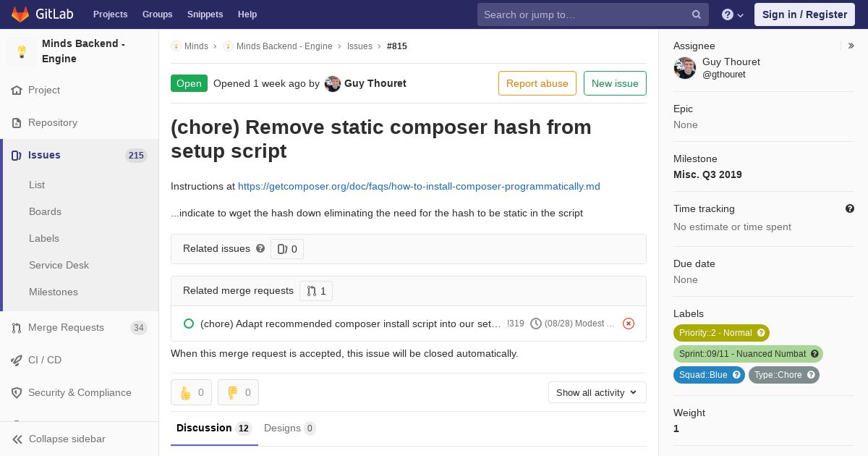868x456 pixels.
Task: Click the Guy Thouret author name link
Action: tap(375, 83)
